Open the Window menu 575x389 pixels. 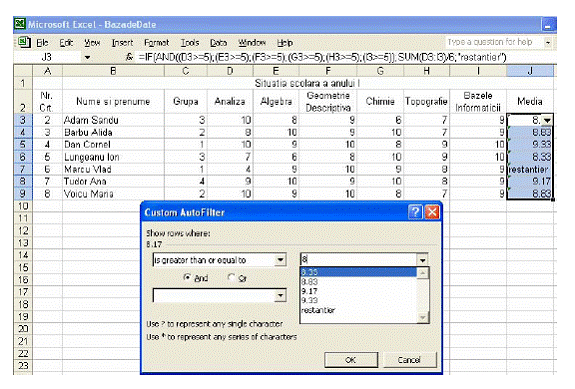[x=252, y=43]
